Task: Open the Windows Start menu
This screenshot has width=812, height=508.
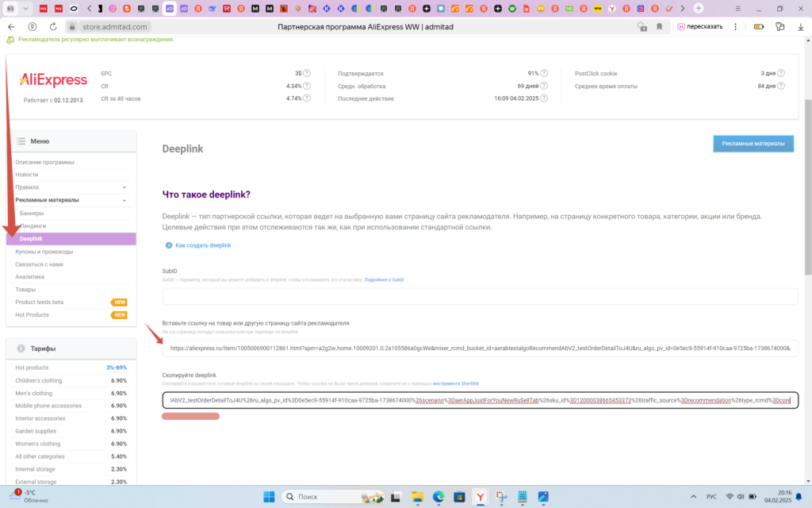Action: point(269,497)
